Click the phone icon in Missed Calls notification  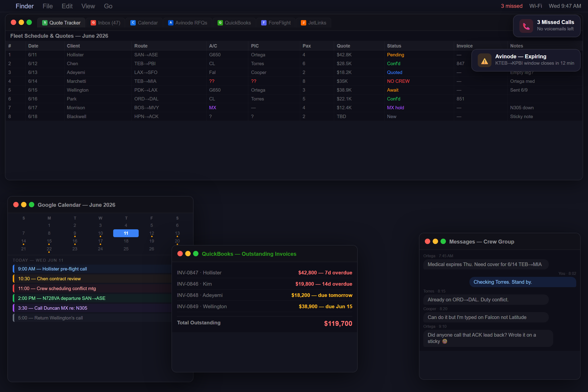[x=526, y=26]
